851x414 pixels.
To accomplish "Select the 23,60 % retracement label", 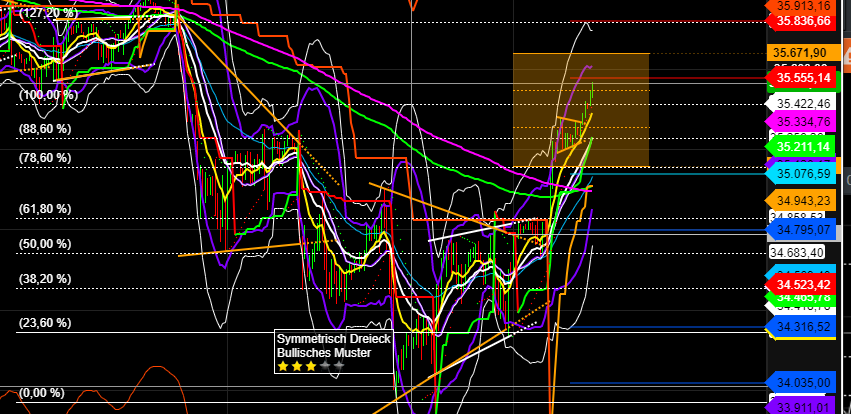I will (46, 323).
